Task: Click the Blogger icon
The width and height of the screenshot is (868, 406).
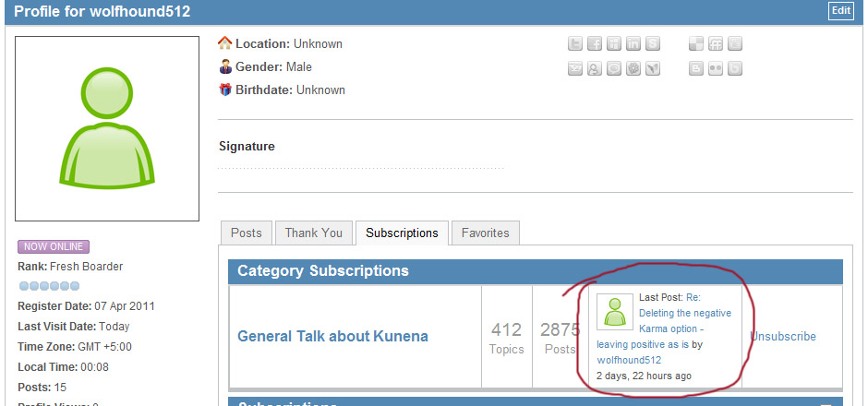Action: point(696,68)
